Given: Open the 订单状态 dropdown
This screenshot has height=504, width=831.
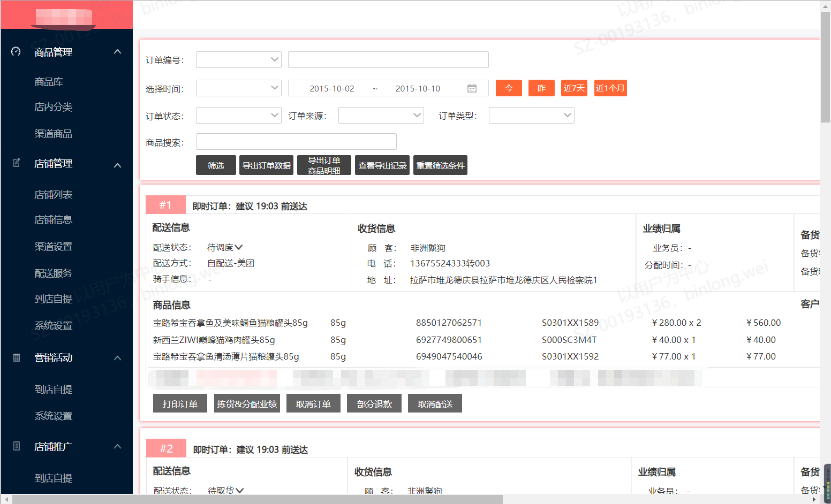Looking at the screenshot, I should pyautogui.click(x=239, y=115).
